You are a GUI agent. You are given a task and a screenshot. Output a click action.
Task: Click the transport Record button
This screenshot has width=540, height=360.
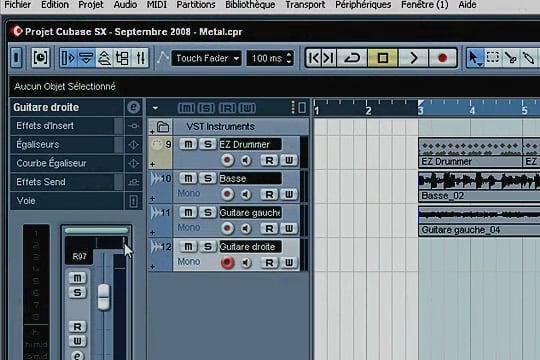click(x=443, y=58)
